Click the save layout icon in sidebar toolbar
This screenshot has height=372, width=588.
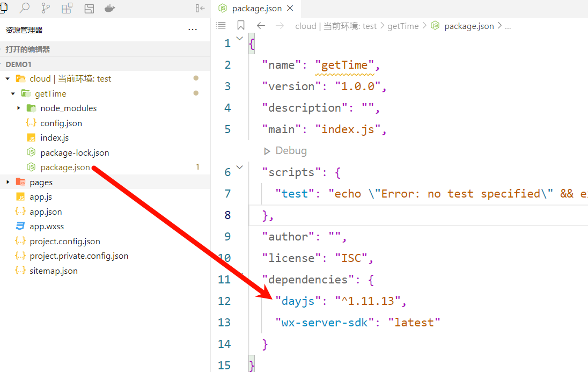pyautogui.click(x=89, y=8)
